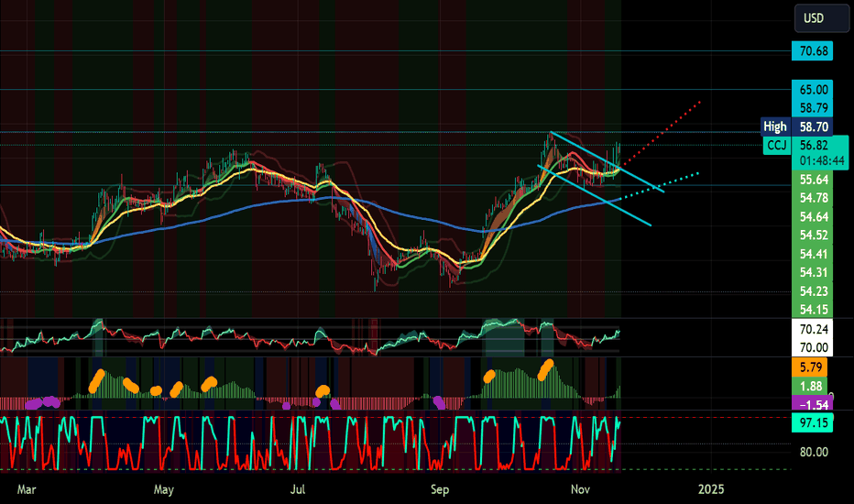Image resolution: width=854 pixels, height=504 pixels.
Task: Click the green 54.52 axis value
Action: pos(814,236)
